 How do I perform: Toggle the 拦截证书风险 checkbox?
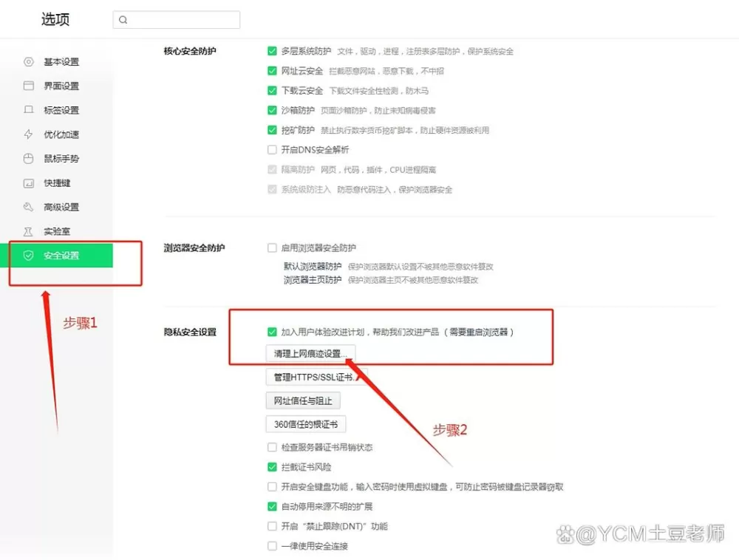(x=272, y=467)
